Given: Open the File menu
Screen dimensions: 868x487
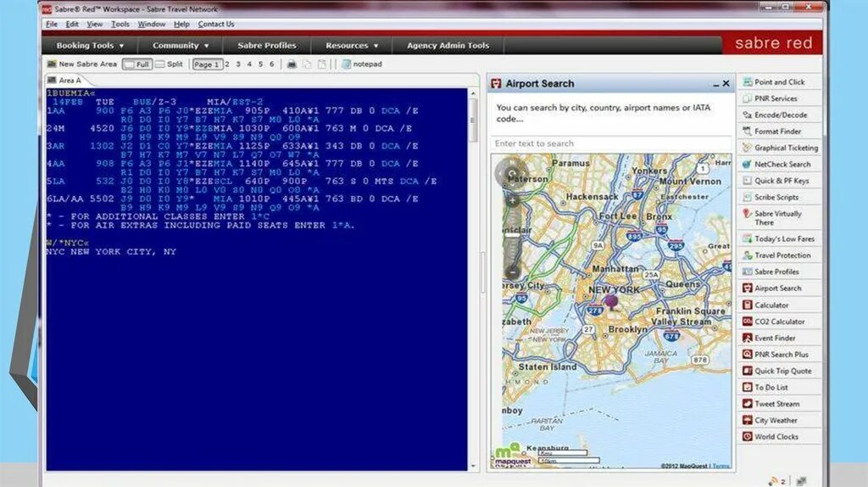Looking at the screenshot, I should coord(52,25).
